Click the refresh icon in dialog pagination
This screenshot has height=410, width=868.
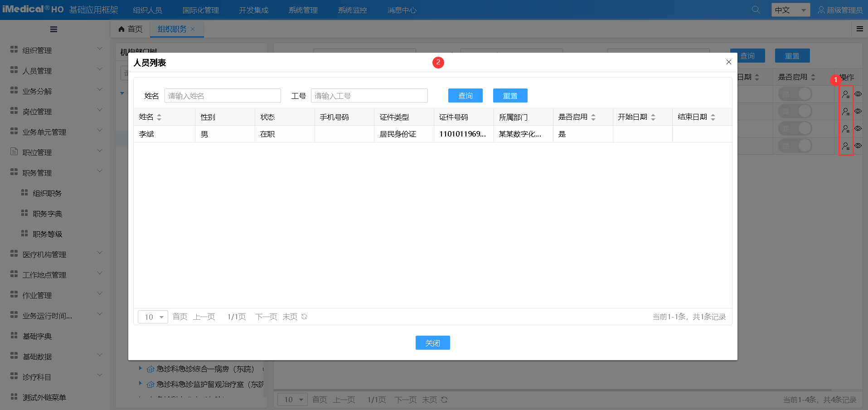(x=304, y=317)
